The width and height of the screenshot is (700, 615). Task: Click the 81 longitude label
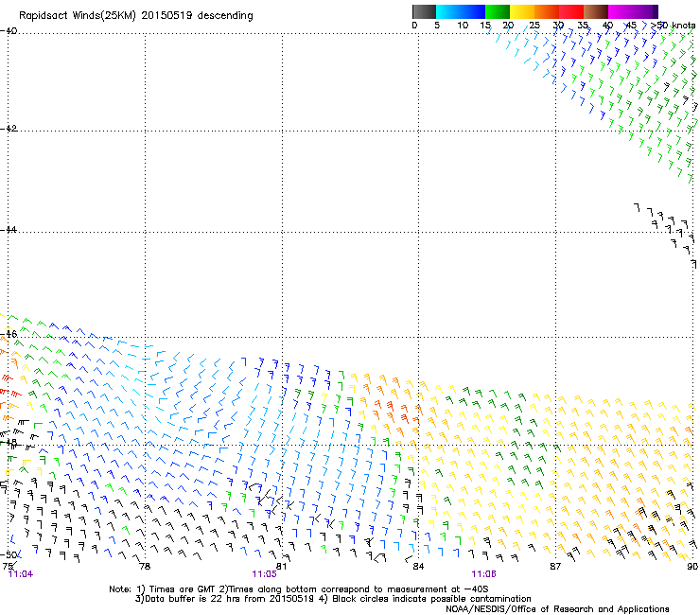pos(281,567)
